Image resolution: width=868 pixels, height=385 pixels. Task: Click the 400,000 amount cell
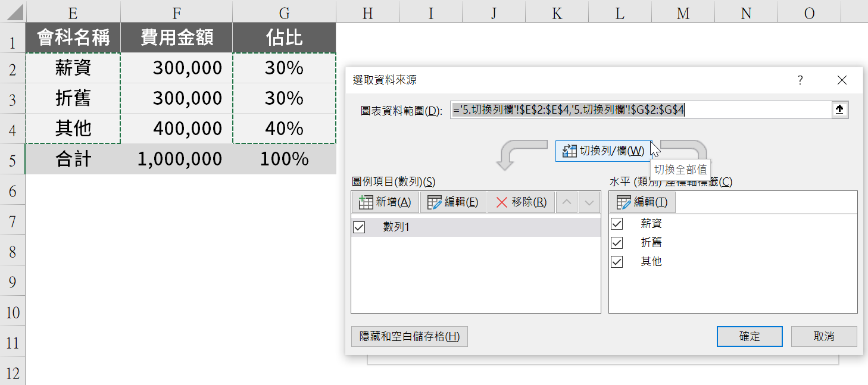[x=177, y=129]
